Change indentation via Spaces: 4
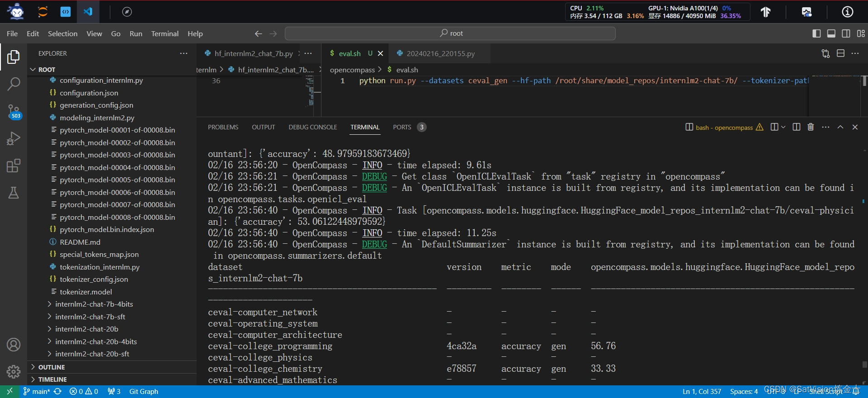The height and width of the screenshot is (398, 868). point(744,392)
